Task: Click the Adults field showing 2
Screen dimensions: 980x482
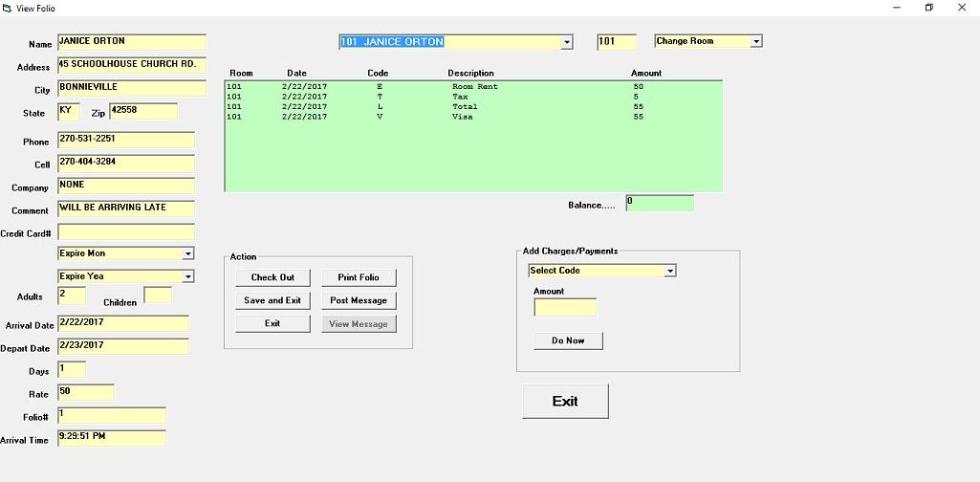Action: [x=72, y=296]
